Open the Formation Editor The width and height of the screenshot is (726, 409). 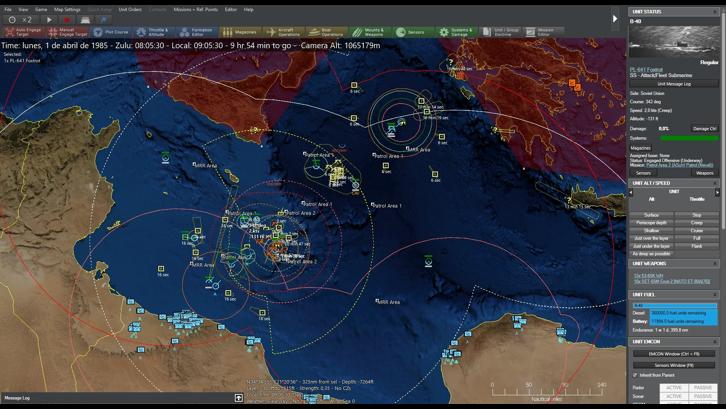(x=197, y=32)
